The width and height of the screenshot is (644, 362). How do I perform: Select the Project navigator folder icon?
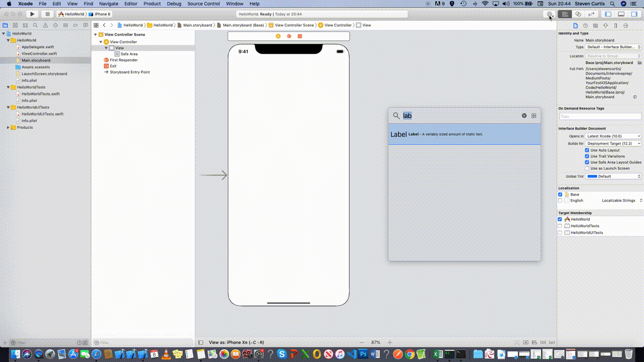(6, 25)
